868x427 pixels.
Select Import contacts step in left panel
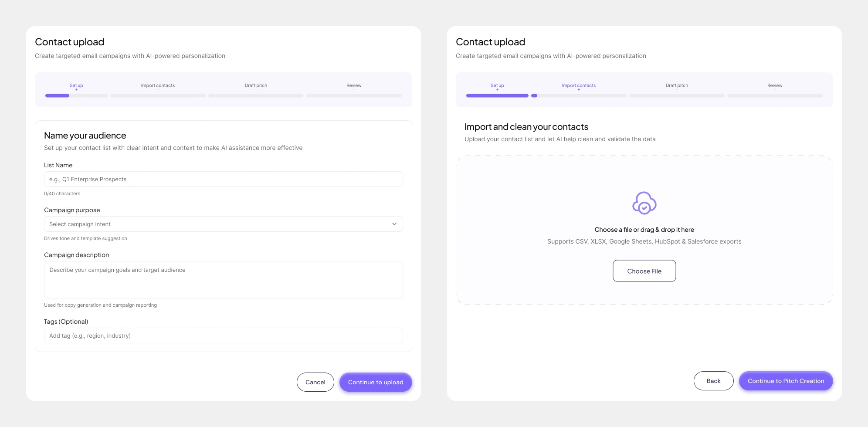tap(158, 85)
